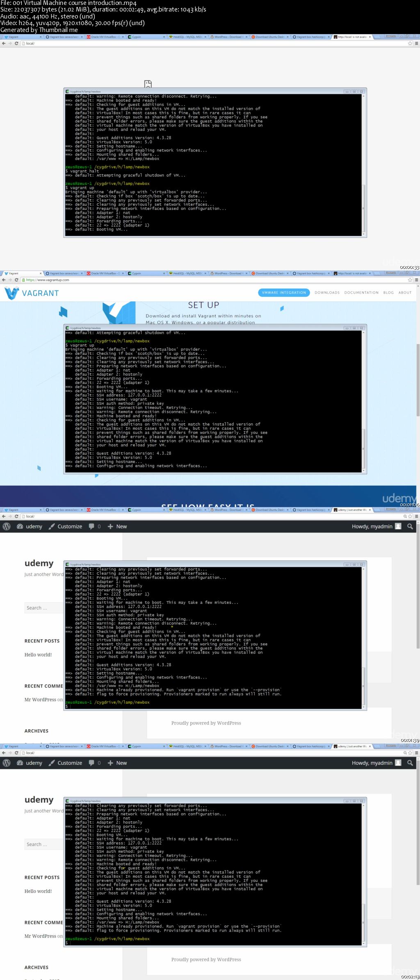Open the DOWNLOADS link on the Vagrant site

(327, 293)
